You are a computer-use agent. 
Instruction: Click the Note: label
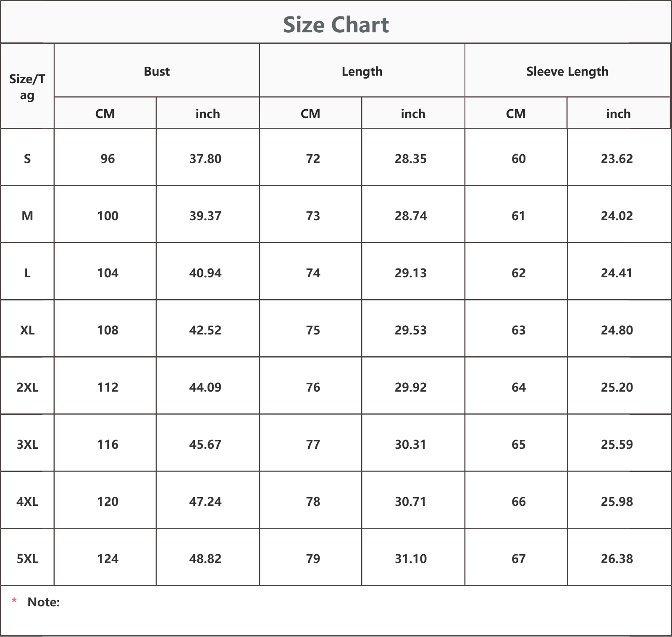[x=44, y=602]
